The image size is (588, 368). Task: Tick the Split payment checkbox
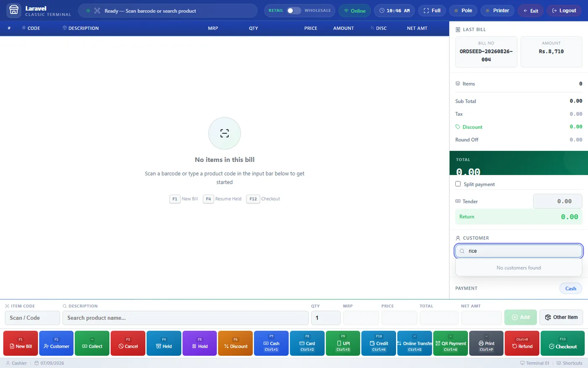click(x=458, y=184)
